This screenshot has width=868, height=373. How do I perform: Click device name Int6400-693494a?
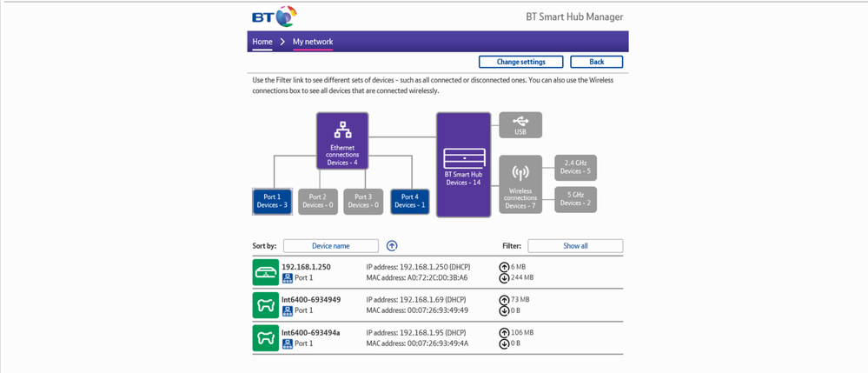pos(310,332)
